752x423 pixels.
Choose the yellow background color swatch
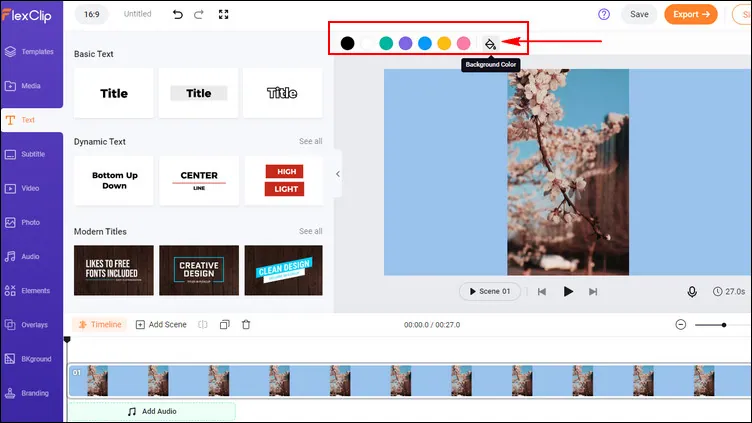444,43
